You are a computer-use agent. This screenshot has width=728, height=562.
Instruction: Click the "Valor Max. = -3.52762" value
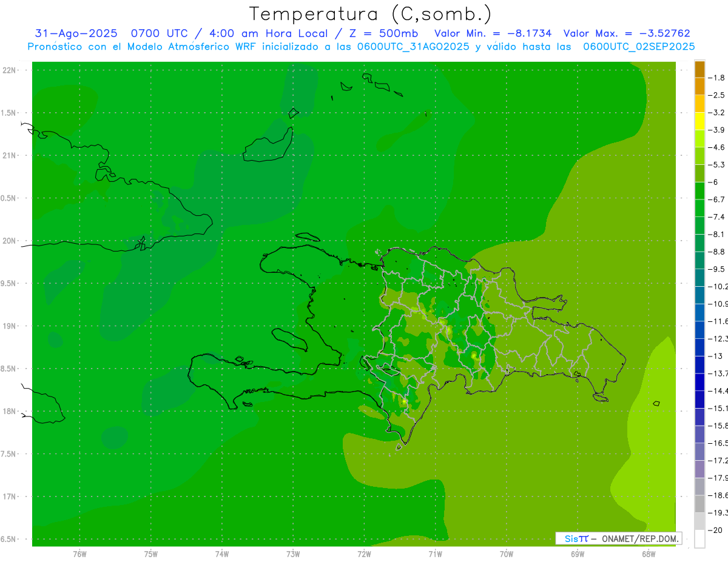click(x=627, y=33)
